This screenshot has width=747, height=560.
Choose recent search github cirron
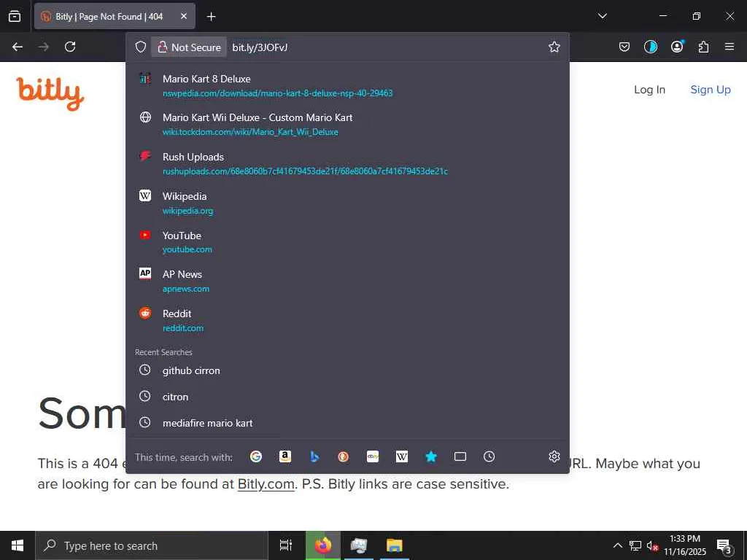[348, 370]
